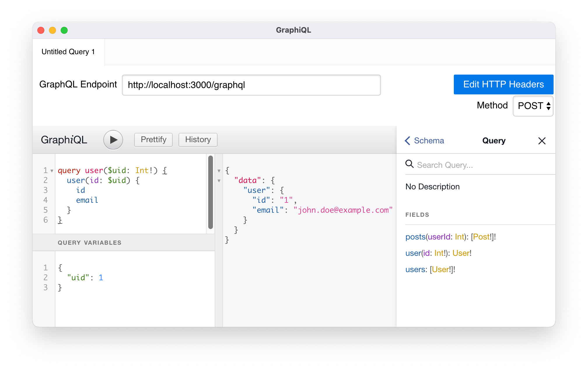Run the query with the play button
The image size is (588, 370).
click(x=113, y=140)
